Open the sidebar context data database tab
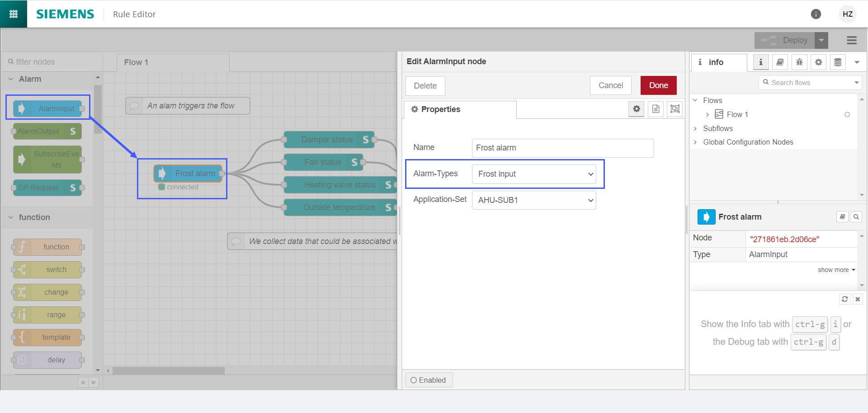The image size is (868, 413). click(838, 62)
